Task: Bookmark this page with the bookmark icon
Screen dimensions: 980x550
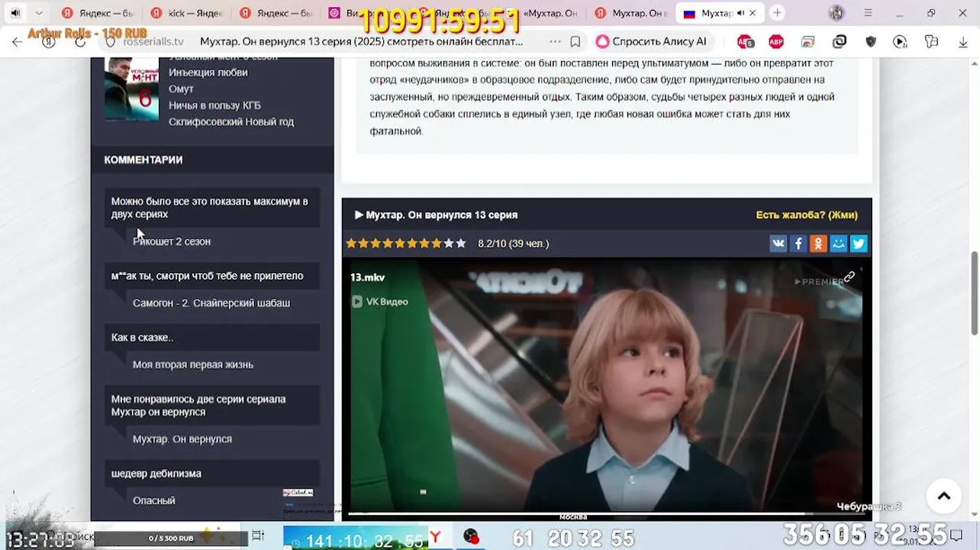Action: click(x=575, y=42)
